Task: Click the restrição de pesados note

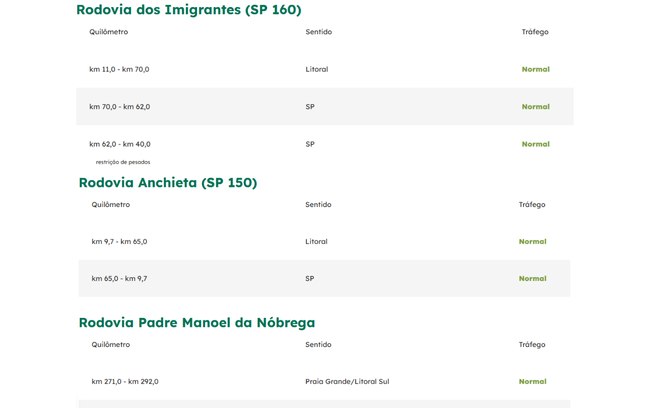Action: (123, 161)
